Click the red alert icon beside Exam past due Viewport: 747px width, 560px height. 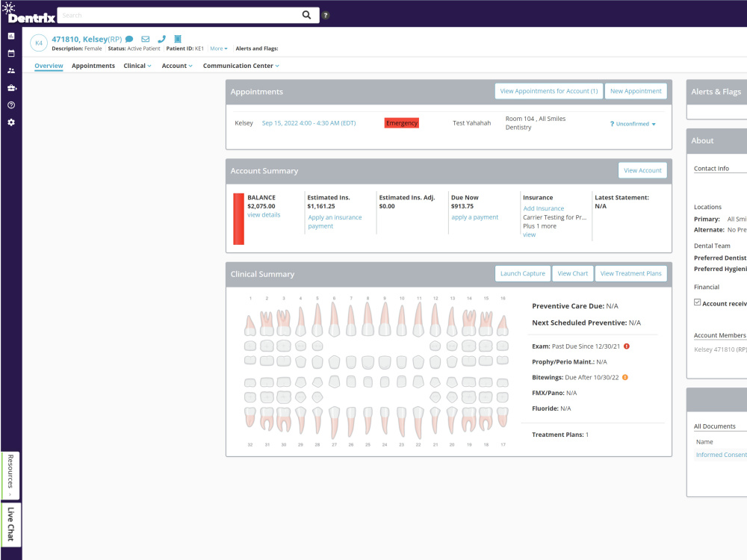[x=627, y=346]
